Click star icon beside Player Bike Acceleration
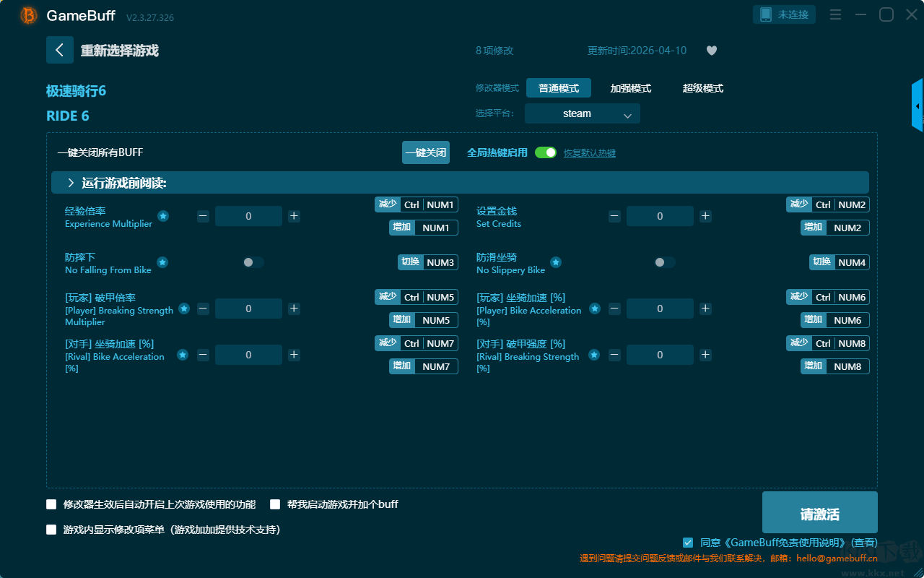 click(x=594, y=309)
